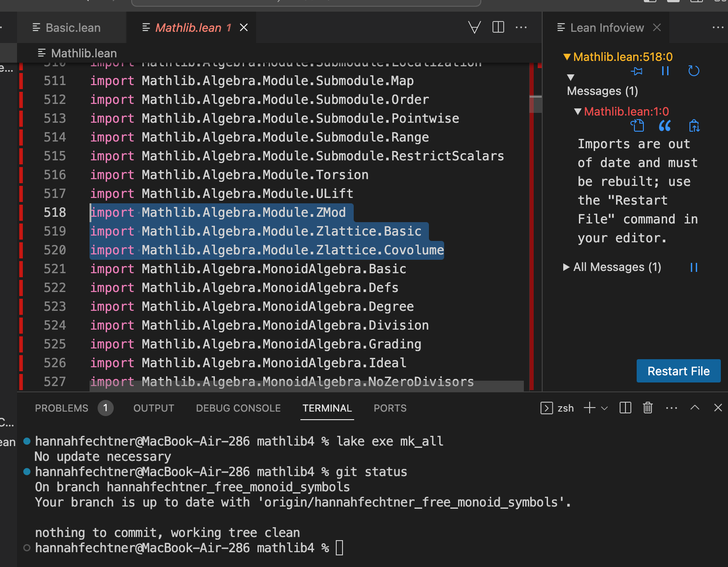Screen dimensions: 728x567
Task: Open the Problems panel tab
Action: (x=62, y=408)
